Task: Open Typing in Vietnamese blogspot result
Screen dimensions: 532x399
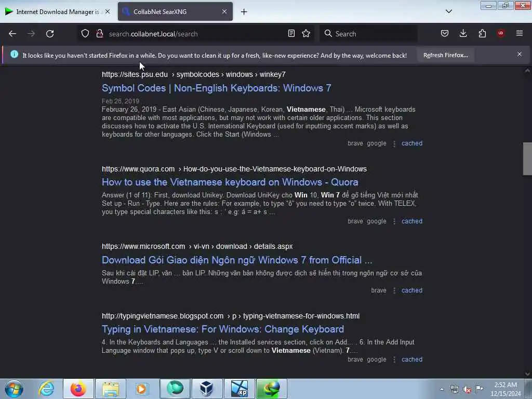Action: pyautogui.click(x=223, y=329)
